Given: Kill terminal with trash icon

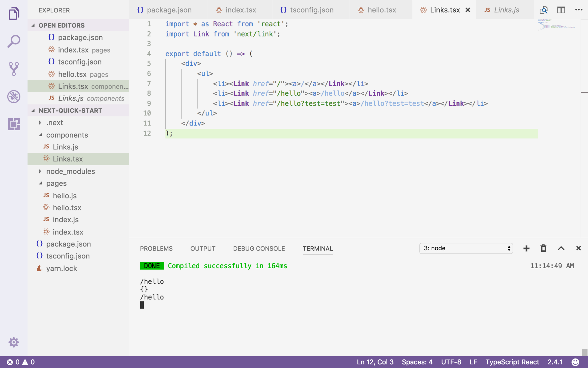Looking at the screenshot, I should pos(543,248).
